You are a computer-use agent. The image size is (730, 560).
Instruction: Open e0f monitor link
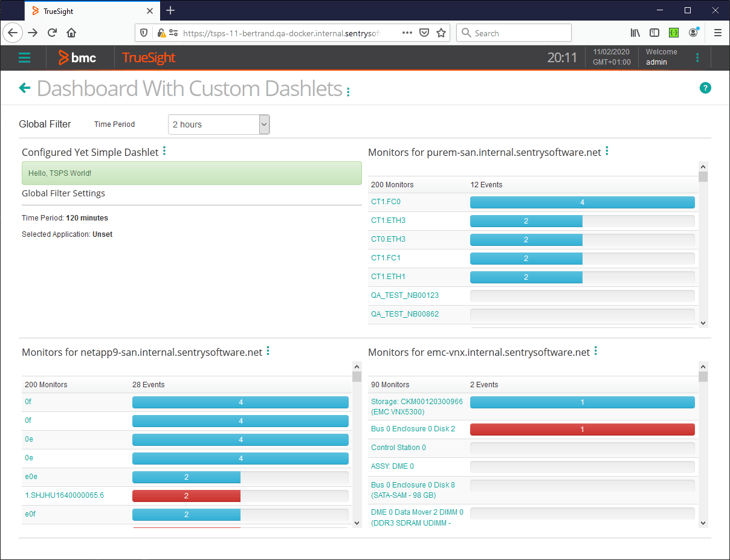[x=30, y=514]
